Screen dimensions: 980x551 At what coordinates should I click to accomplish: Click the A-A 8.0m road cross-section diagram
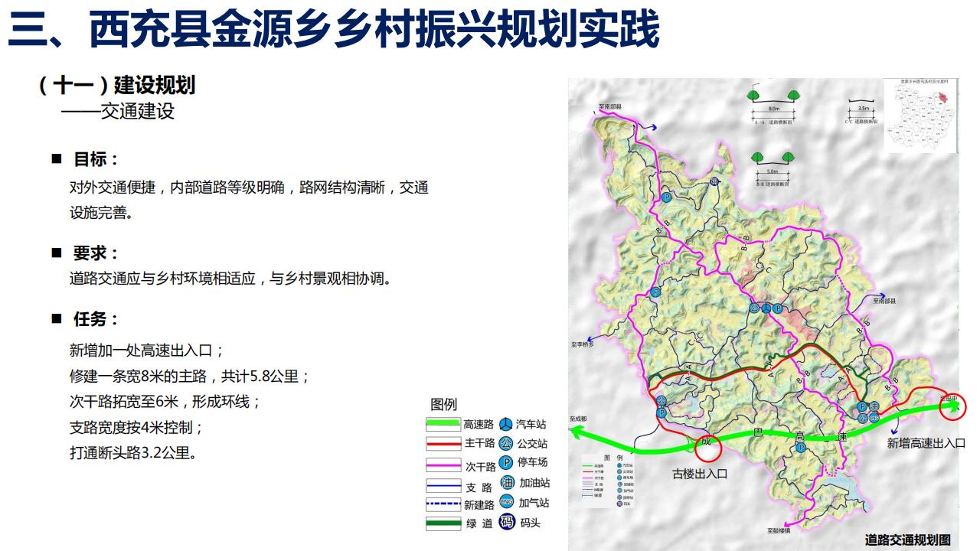coord(773,106)
